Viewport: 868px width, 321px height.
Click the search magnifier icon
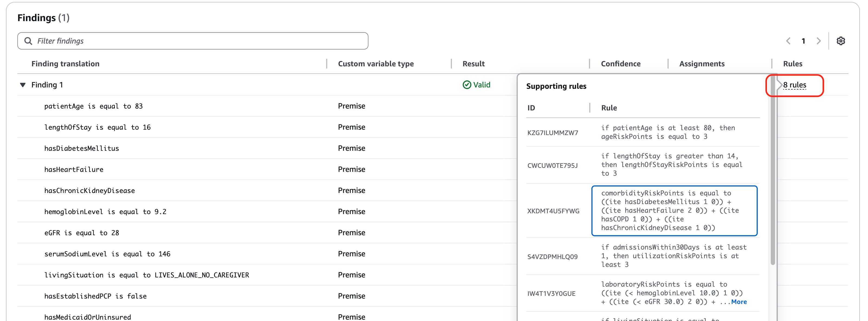coord(28,41)
